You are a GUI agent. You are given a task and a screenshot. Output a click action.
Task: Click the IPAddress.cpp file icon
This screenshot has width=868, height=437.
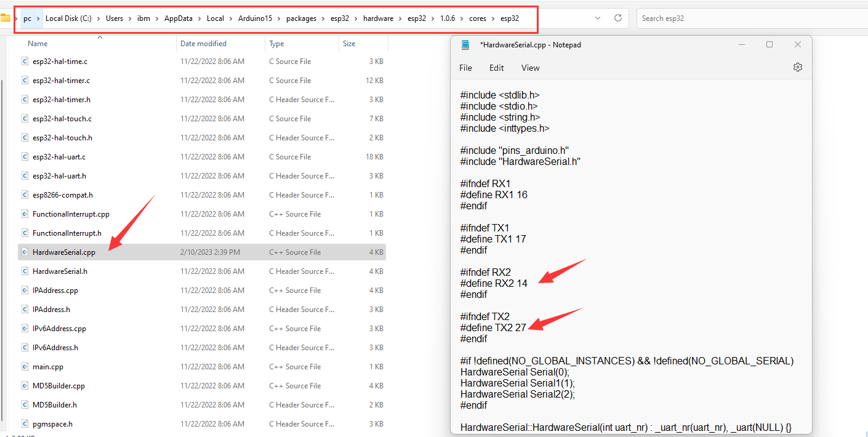(25, 291)
